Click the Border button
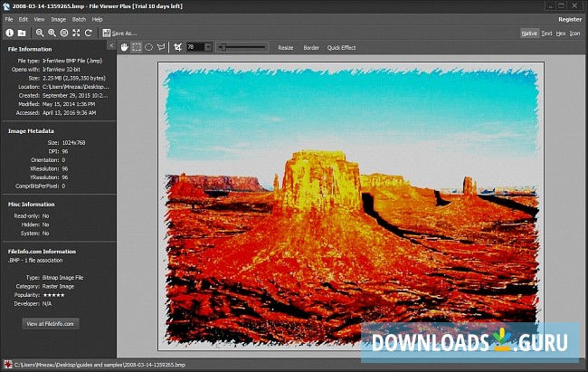Screen dimensions: 588x372 (311, 48)
